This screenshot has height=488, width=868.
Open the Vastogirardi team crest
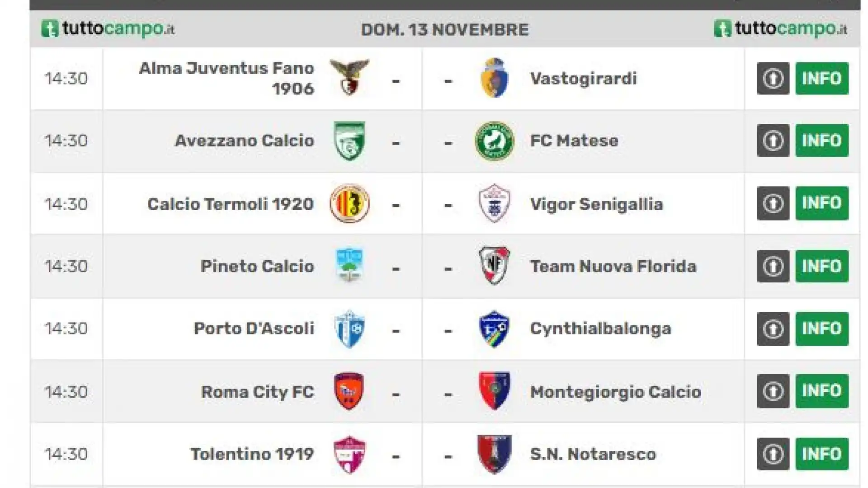[494, 78]
